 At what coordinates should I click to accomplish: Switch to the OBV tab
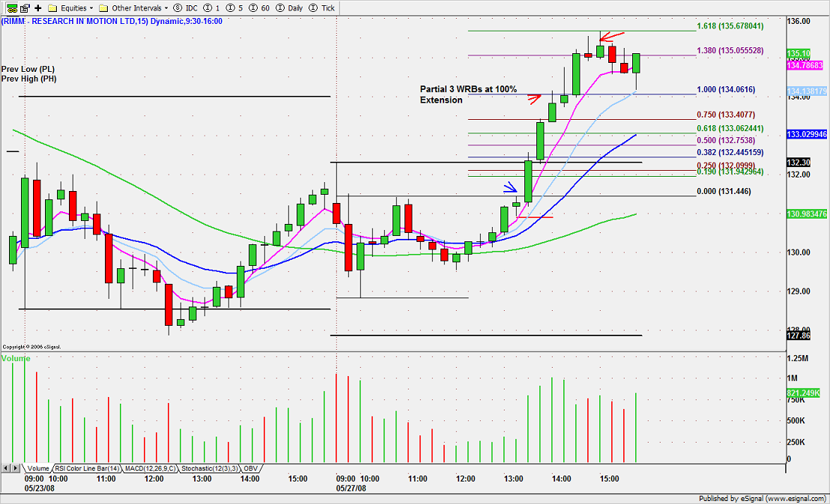coord(251,469)
